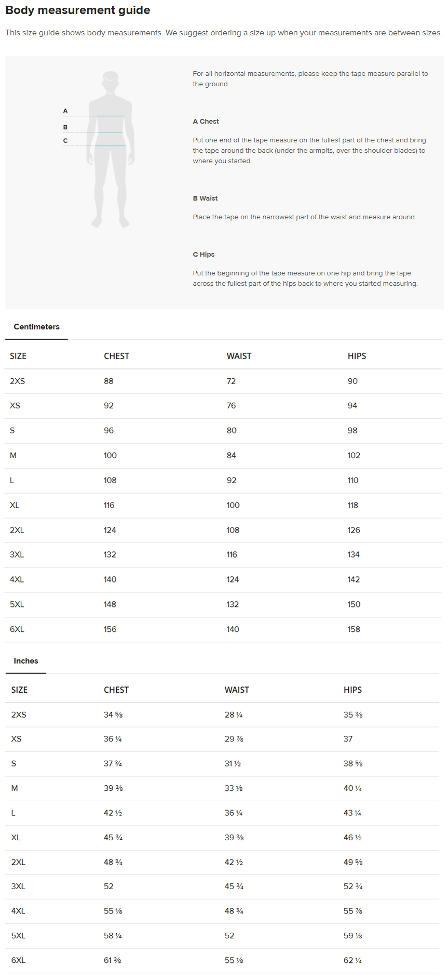This screenshot has height=980, width=448.
Task: Select the Inches tab
Action: (x=26, y=661)
